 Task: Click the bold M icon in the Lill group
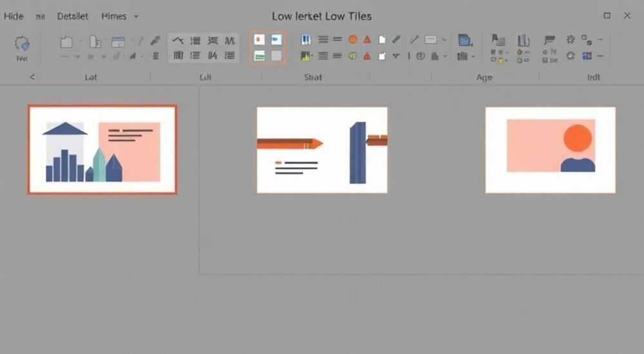pos(230,41)
